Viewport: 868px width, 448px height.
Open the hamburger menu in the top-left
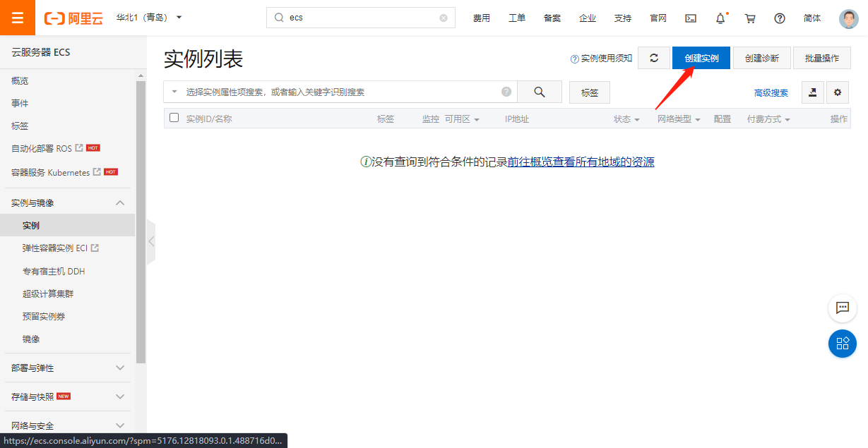tap(18, 18)
